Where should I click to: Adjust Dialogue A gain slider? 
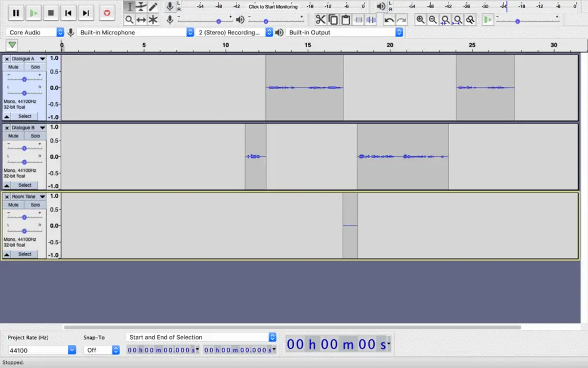pos(24,79)
